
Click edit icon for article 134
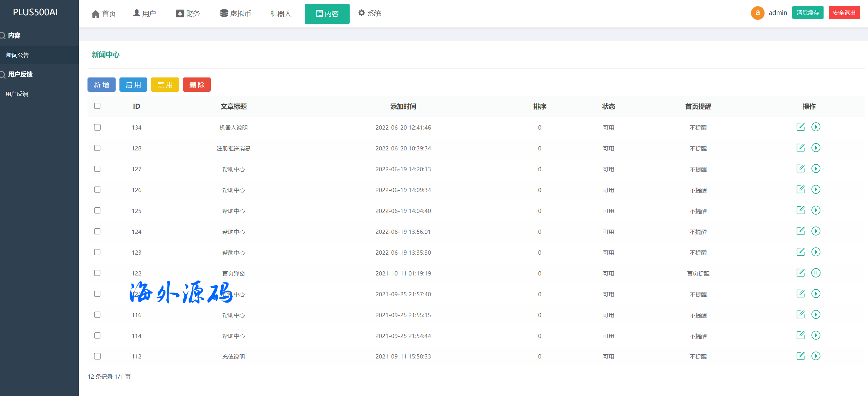800,127
